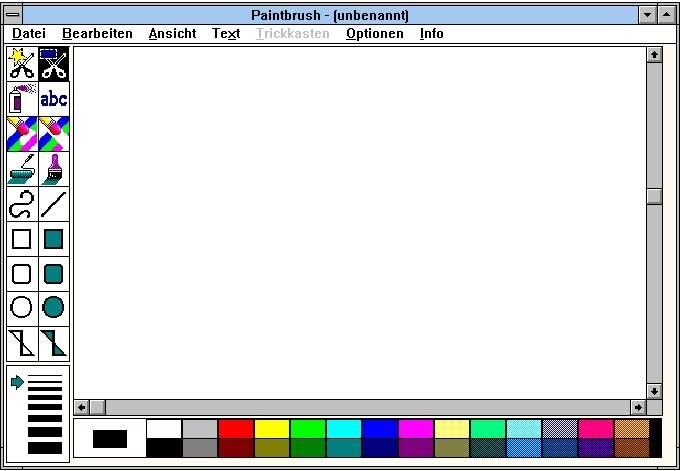Click the vertical scrollbar down arrow

point(654,391)
